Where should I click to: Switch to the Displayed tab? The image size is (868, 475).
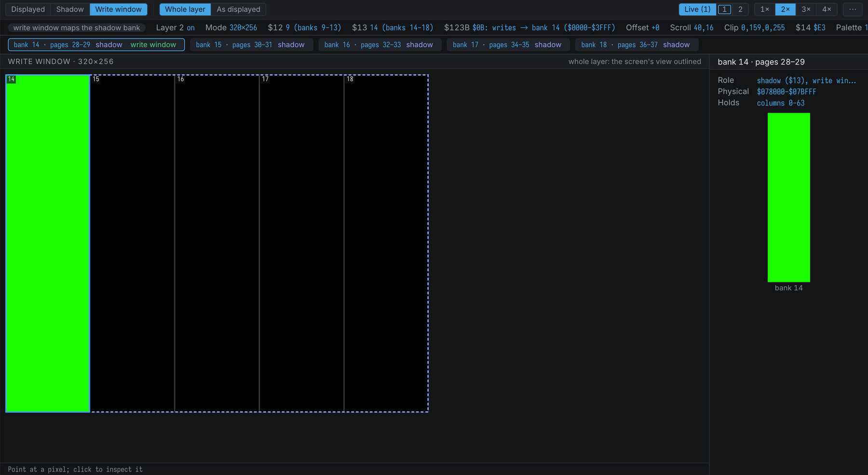(x=28, y=9)
